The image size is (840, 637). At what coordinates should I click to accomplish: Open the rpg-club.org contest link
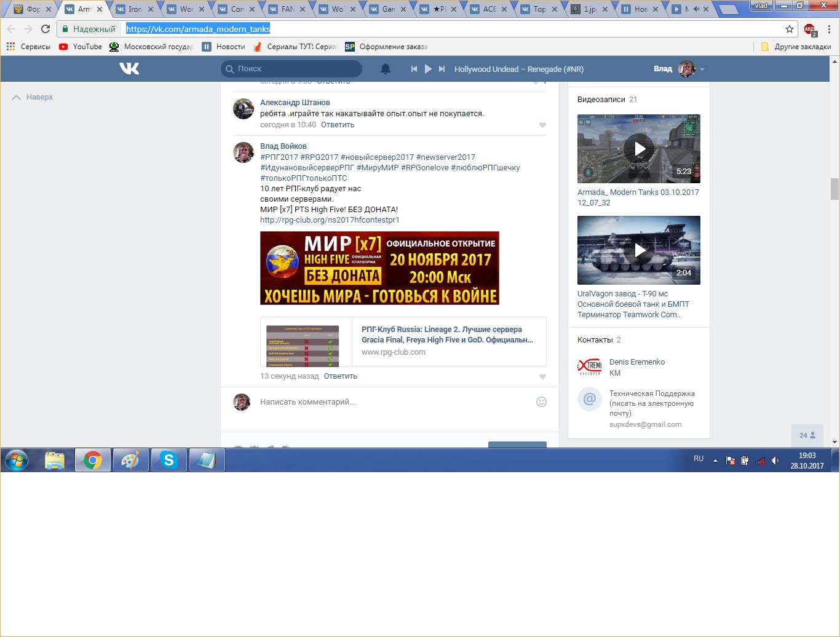(x=330, y=220)
